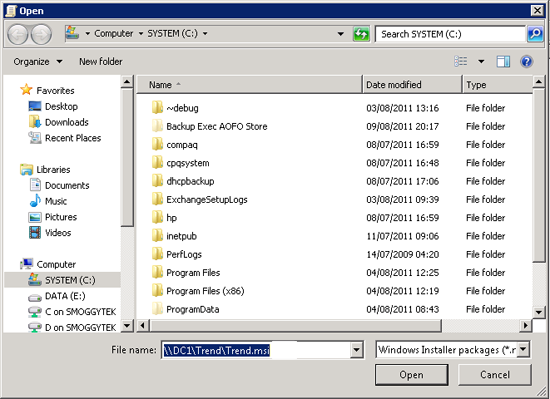The height and width of the screenshot is (399, 550).
Task: Click the PerfLogs folder icon
Action: click(x=157, y=253)
